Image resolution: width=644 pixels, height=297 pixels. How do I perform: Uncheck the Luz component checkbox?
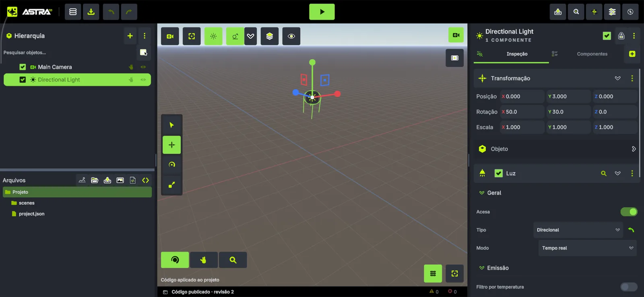tap(499, 173)
